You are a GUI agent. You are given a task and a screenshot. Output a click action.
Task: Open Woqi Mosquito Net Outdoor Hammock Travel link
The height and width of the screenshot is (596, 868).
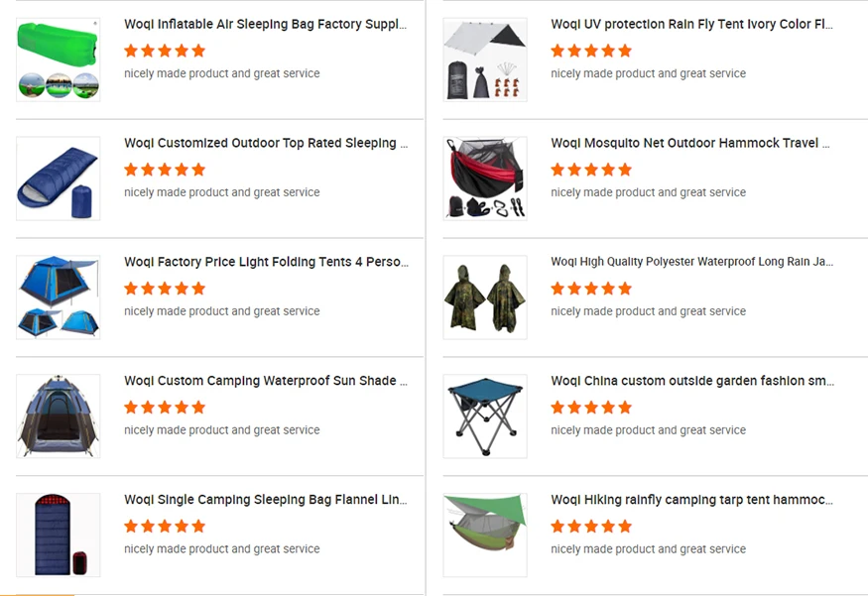click(690, 144)
